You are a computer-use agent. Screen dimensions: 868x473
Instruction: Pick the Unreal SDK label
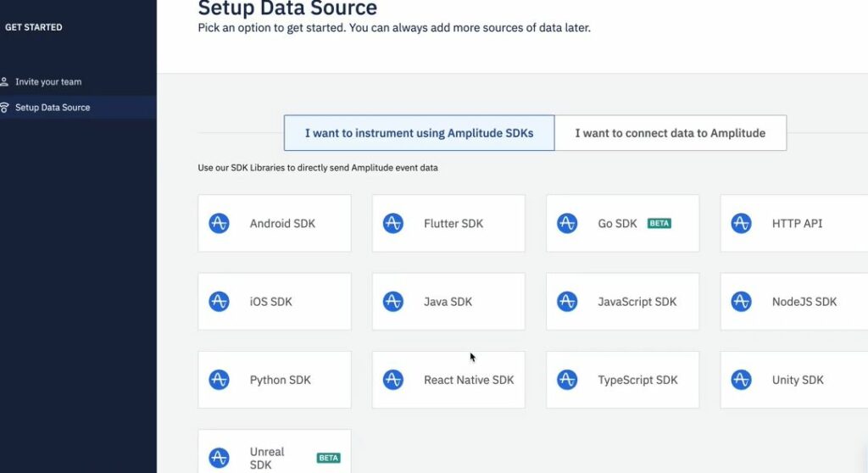coord(267,458)
